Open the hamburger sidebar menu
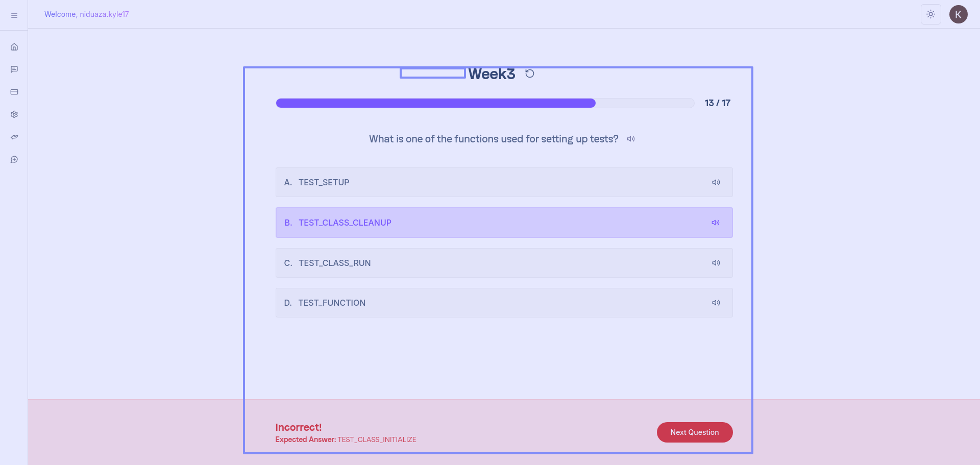 (14, 15)
